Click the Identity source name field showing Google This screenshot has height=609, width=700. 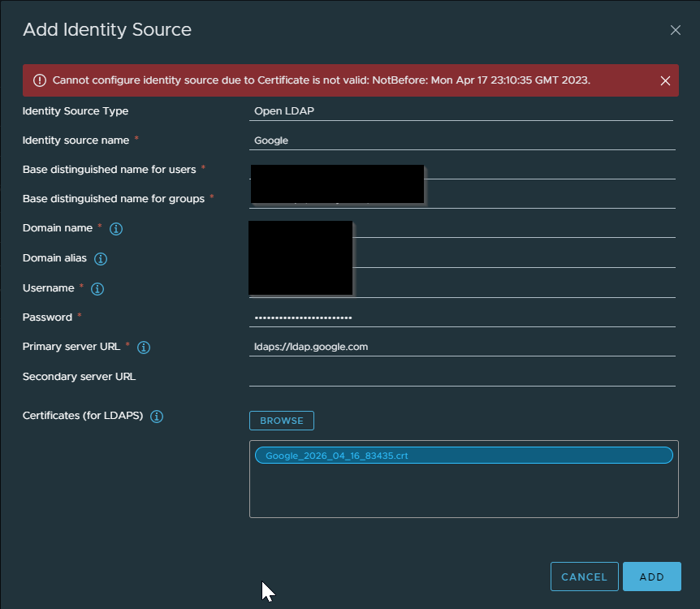tap(461, 140)
